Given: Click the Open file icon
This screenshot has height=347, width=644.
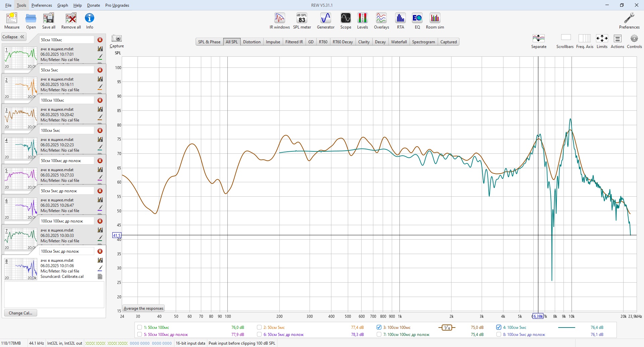Looking at the screenshot, I should point(31,21).
